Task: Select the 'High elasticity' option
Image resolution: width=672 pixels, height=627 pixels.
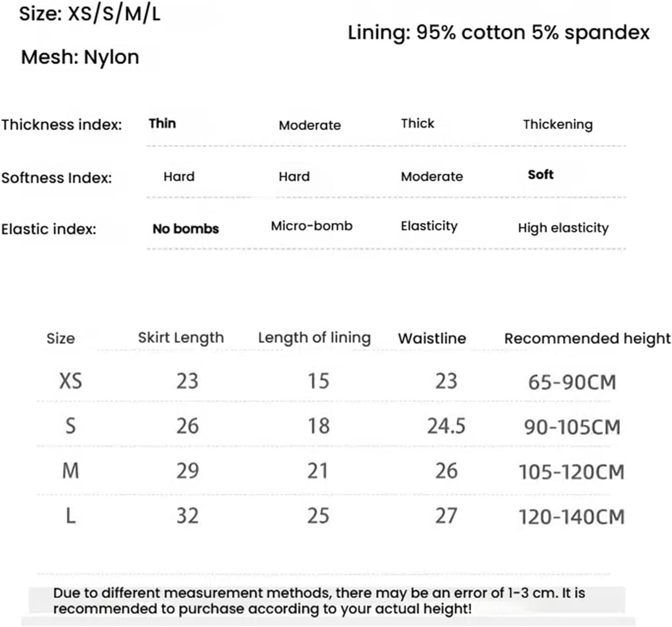Action: coord(563,228)
